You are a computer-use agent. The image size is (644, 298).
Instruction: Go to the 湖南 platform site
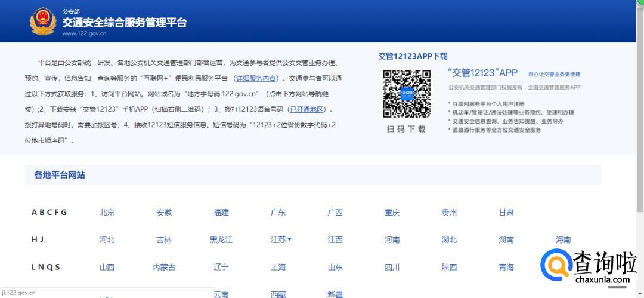[x=506, y=239]
